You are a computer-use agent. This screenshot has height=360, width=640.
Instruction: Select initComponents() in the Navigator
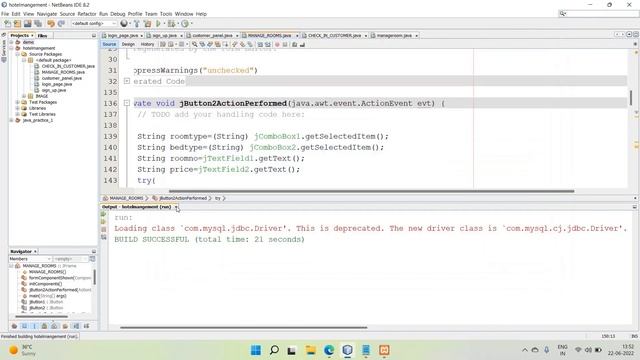coord(45,284)
